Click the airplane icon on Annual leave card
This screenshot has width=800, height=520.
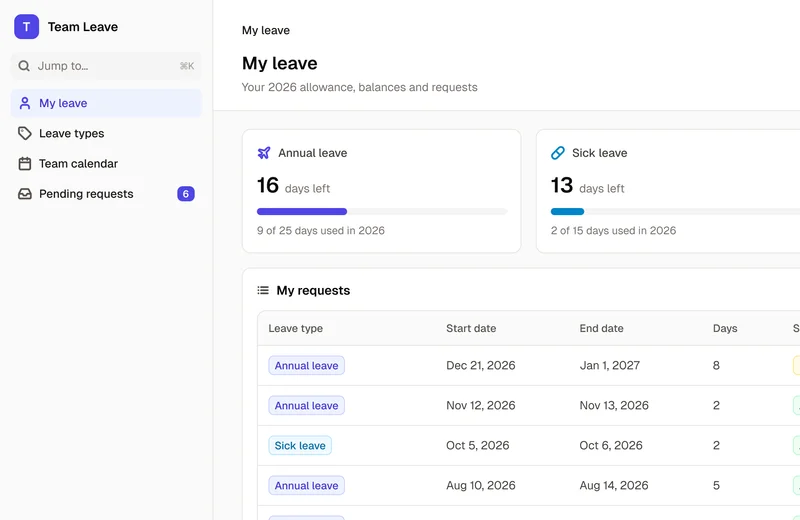[x=264, y=153]
